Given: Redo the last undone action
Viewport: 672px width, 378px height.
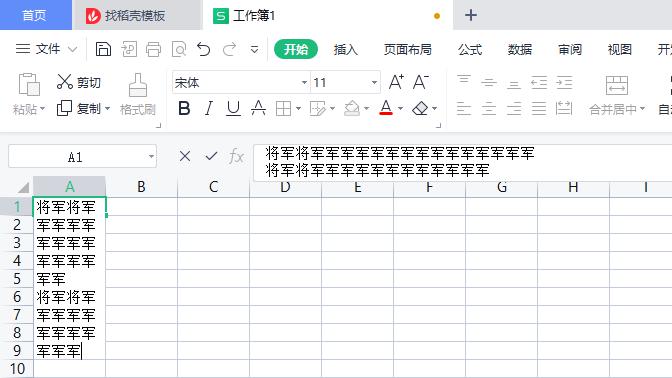Looking at the screenshot, I should (229, 49).
